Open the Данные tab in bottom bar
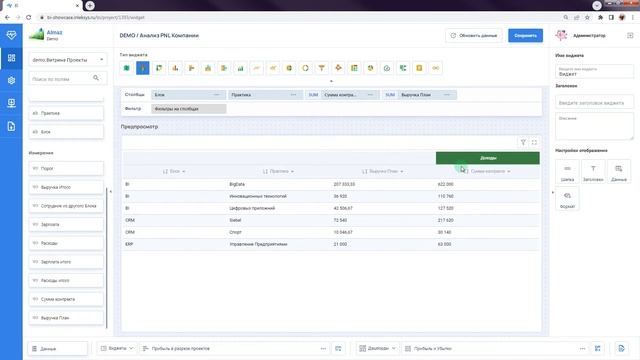The image size is (640, 360). click(58, 349)
